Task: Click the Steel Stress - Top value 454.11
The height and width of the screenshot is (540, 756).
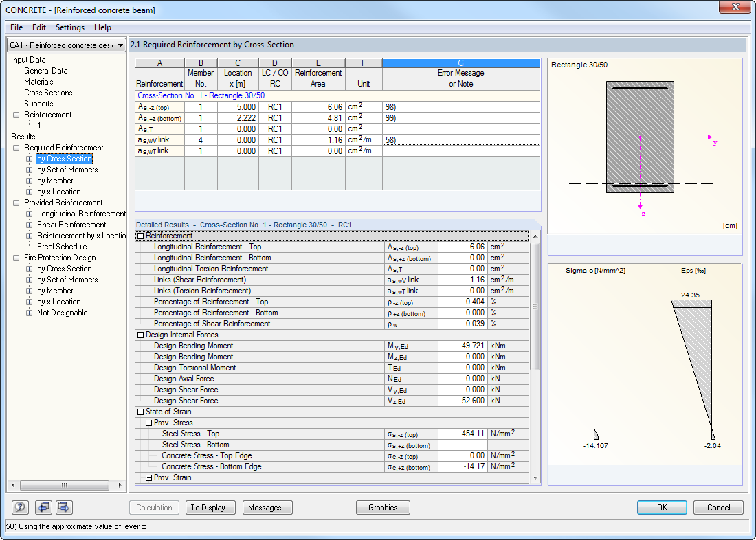Action: 463,434
